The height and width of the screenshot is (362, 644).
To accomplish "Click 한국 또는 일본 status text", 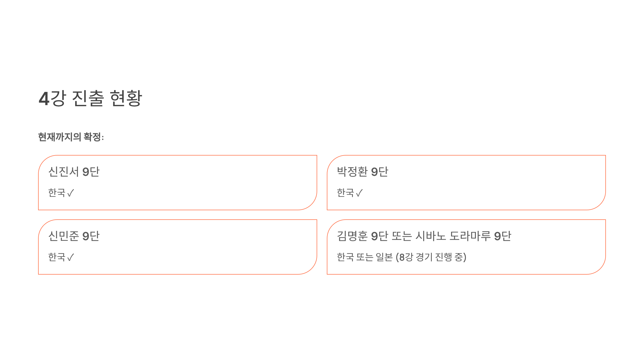I will click(365, 257).
